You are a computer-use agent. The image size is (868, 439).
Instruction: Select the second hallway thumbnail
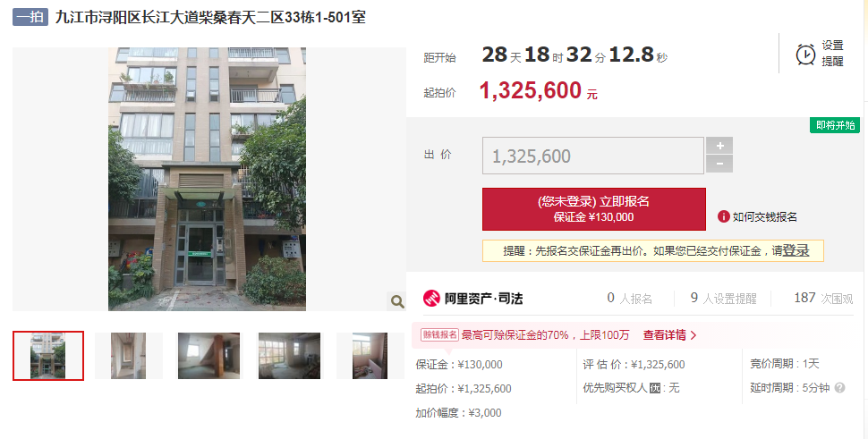(129, 356)
